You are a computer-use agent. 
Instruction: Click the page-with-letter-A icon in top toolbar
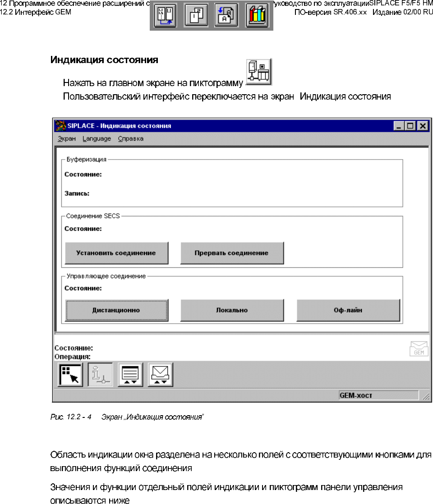226,15
